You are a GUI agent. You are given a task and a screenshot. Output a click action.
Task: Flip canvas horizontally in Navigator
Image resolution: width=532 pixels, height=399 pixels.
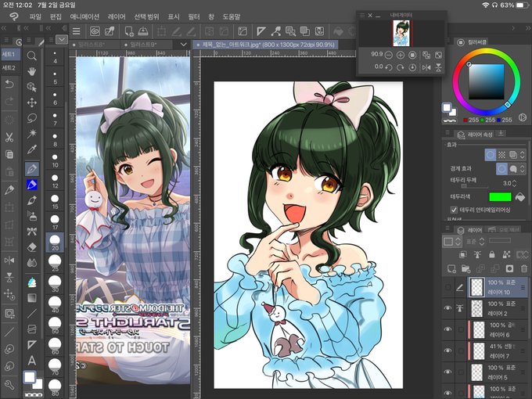point(426,67)
